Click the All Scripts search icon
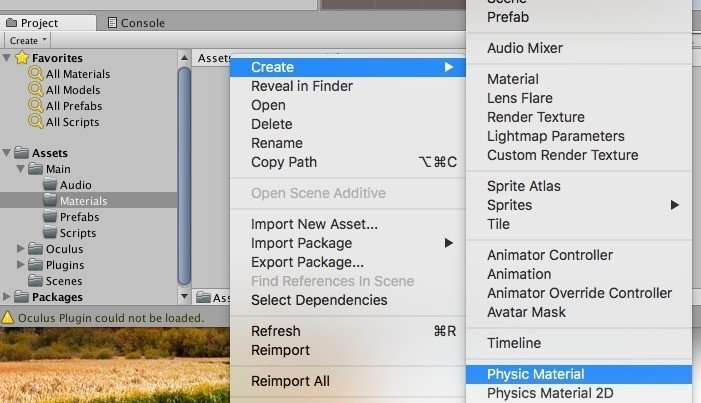 pyautogui.click(x=36, y=122)
